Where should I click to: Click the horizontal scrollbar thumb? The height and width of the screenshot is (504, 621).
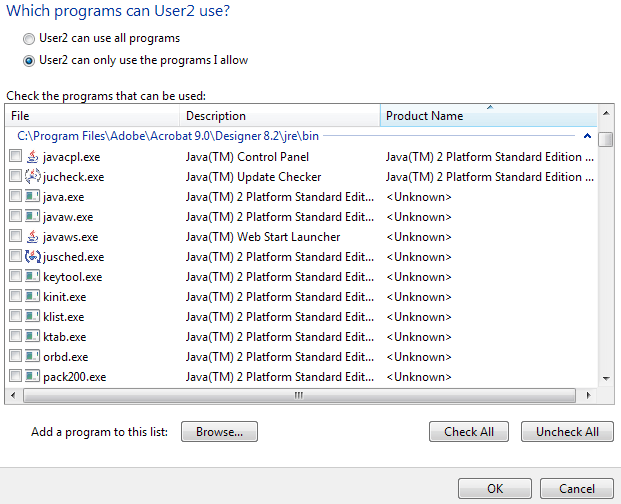[x=299, y=395]
